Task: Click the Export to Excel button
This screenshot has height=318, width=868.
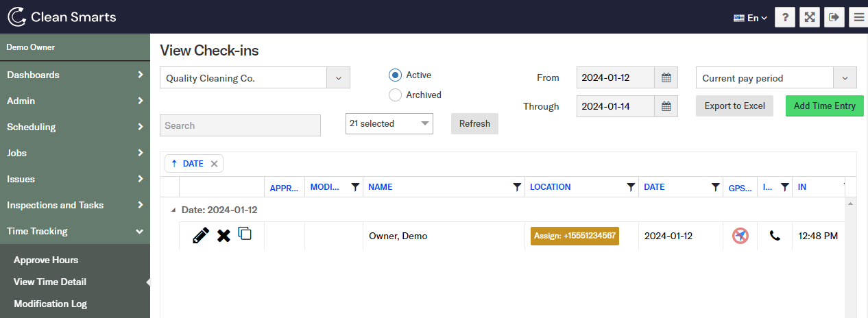Action: click(734, 106)
